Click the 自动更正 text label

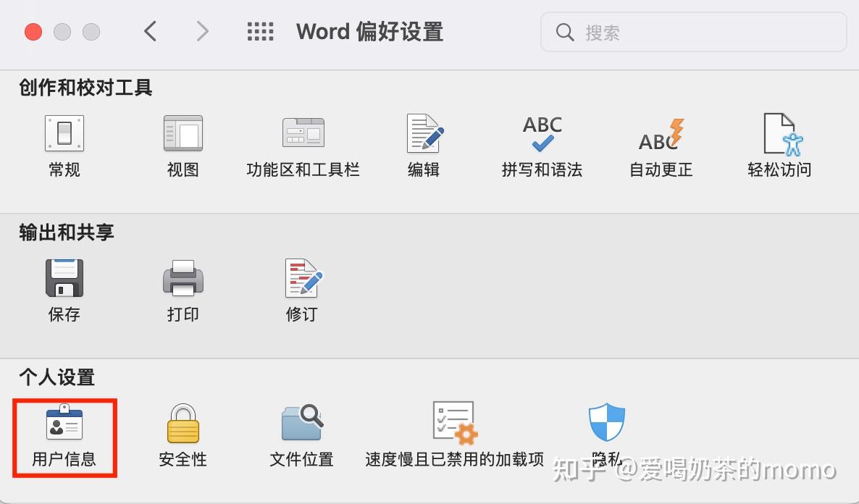tap(661, 170)
